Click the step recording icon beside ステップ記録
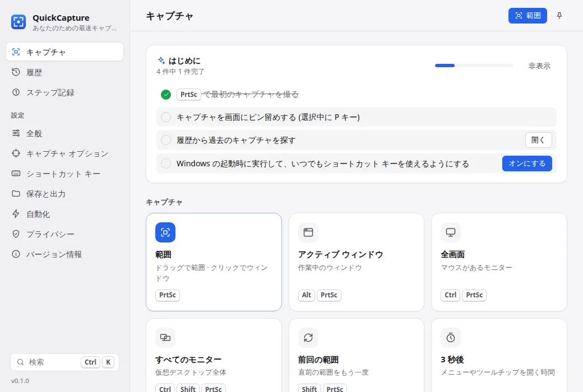 coord(16,92)
